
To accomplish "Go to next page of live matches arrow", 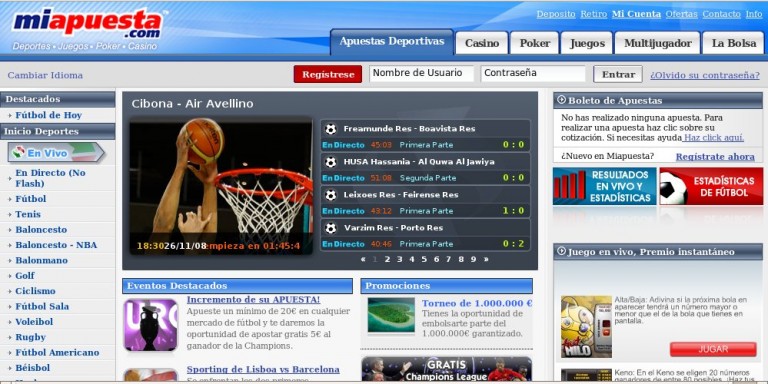I will point(486,259).
